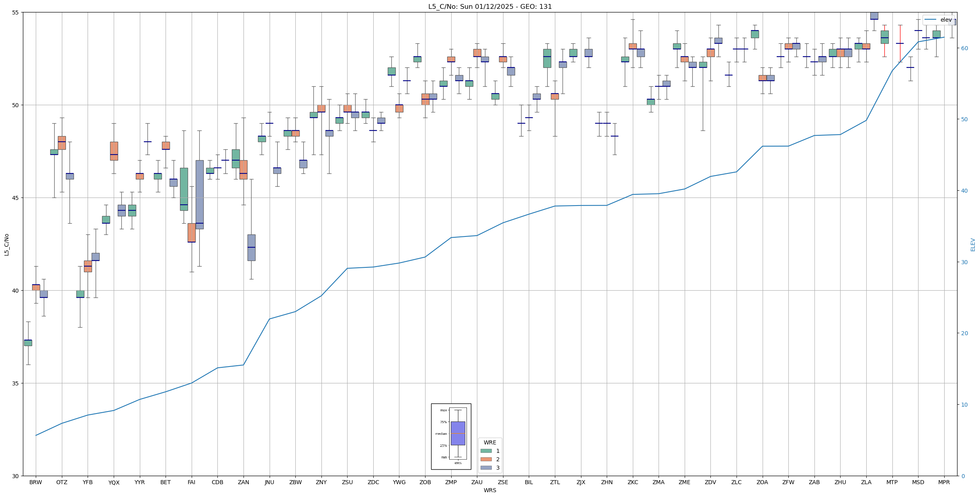Image resolution: width=980 pixels, height=497 pixels.
Task: Click the ELEV right axis label
Action: click(973, 244)
